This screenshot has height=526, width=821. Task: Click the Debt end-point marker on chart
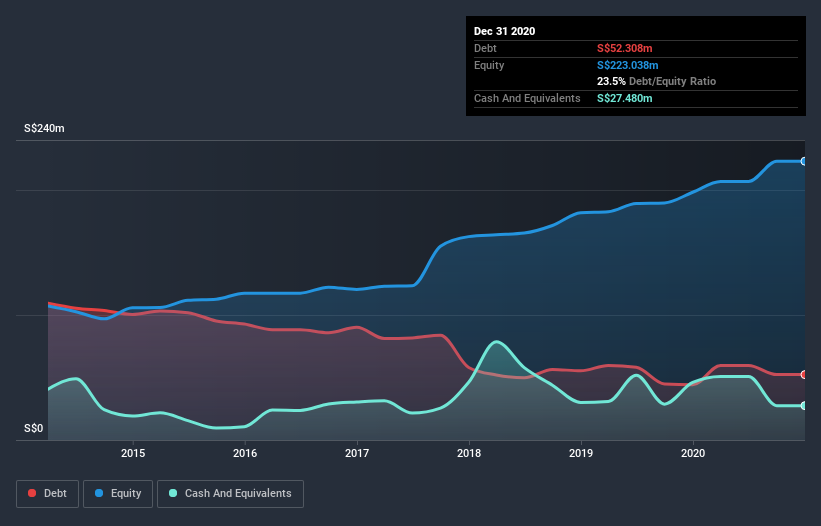tap(804, 375)
